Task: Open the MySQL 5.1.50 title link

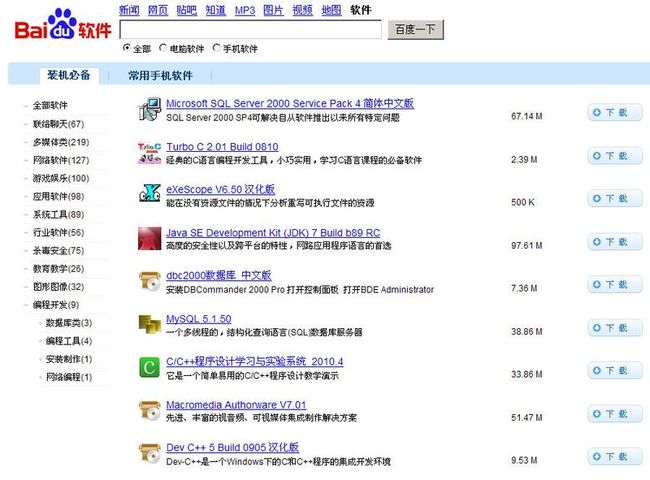Action: 199,319
